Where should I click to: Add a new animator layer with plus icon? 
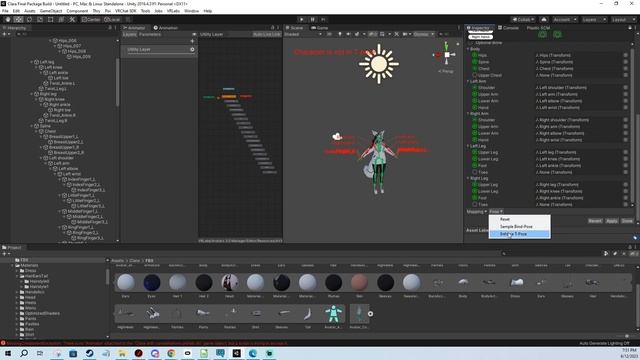(x=192, y=41)
